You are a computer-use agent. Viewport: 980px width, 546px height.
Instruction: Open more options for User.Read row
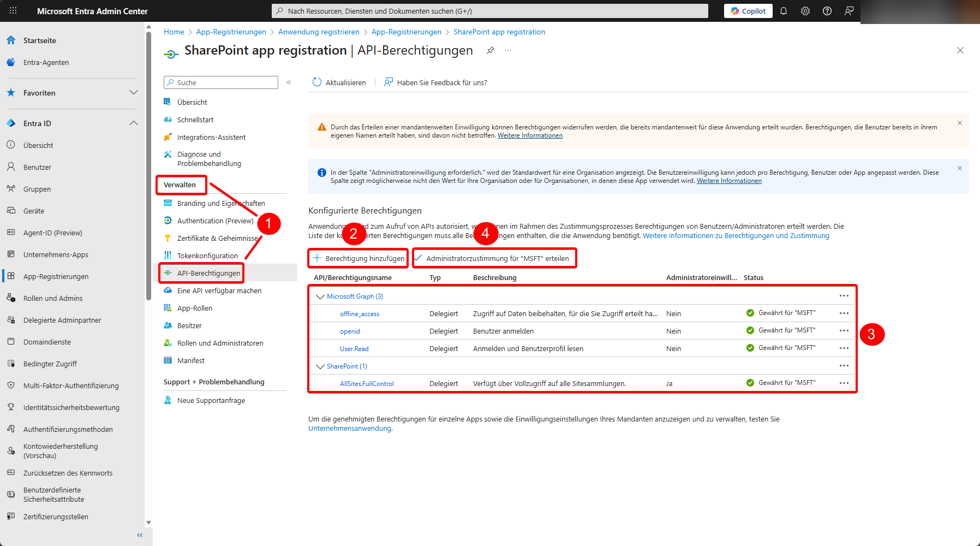pyautogui.click(x=844, y=348)
